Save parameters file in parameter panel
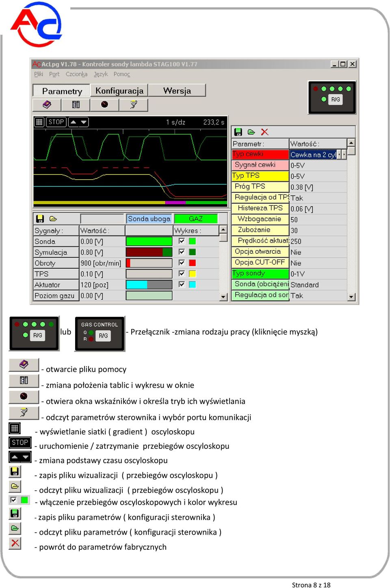This screenshot has height=588, width=390. pos(238,132)
